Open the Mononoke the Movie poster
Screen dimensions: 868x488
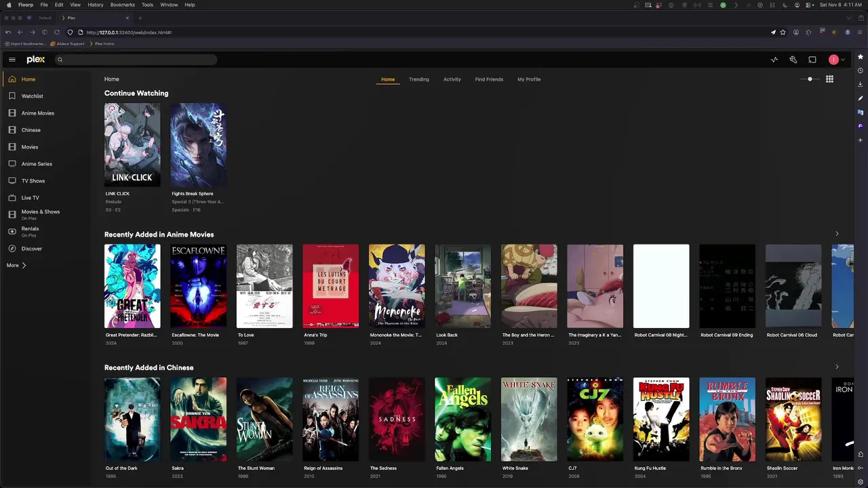pos(397,286)
